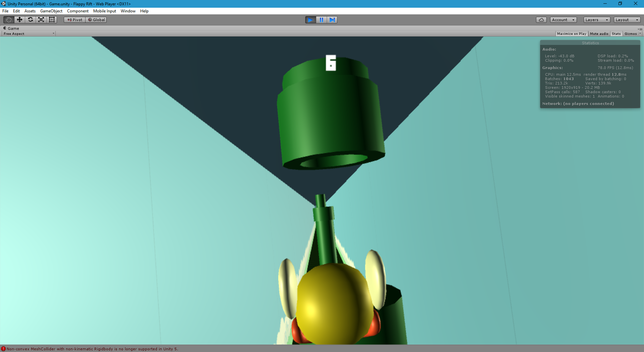Viewport: 644px width, 352px height.
Task: Click the 'Stream load: 0.0%' readout
Action: (x=616, y=60)
